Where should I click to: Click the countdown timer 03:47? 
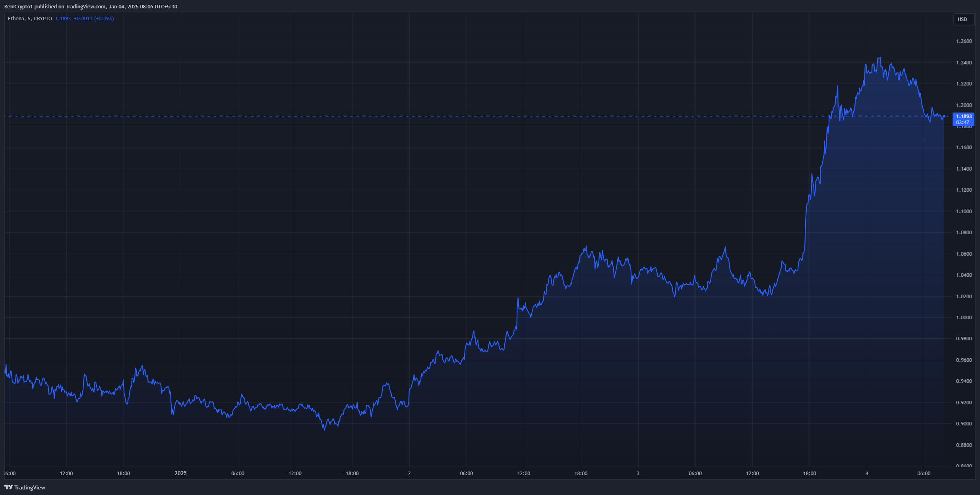[x=963, y=122]
